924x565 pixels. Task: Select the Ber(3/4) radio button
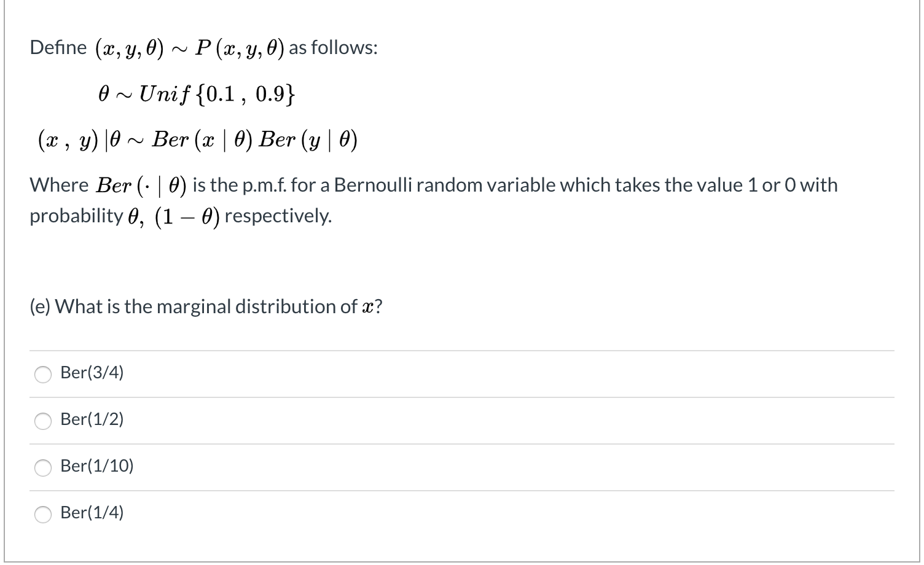(42, 374)
